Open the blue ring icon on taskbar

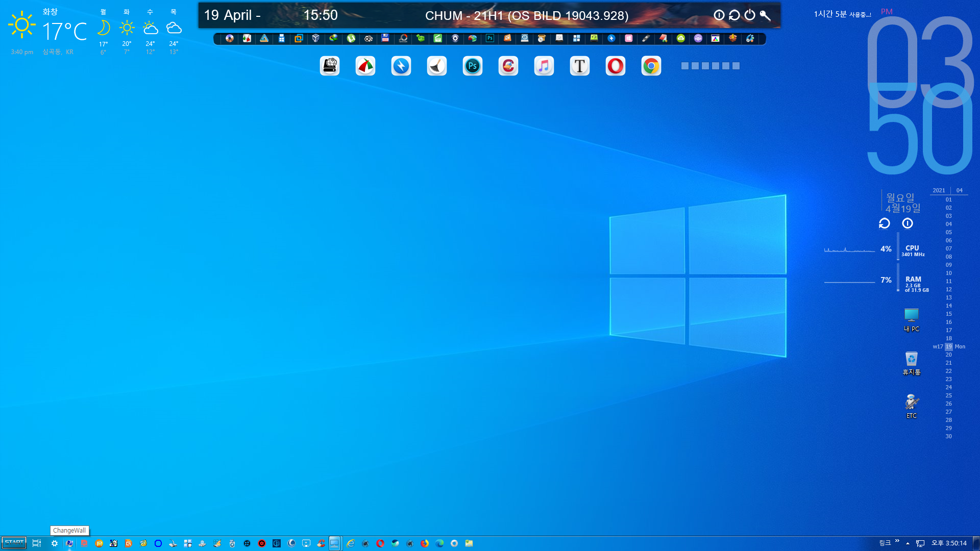click(158, 543)
